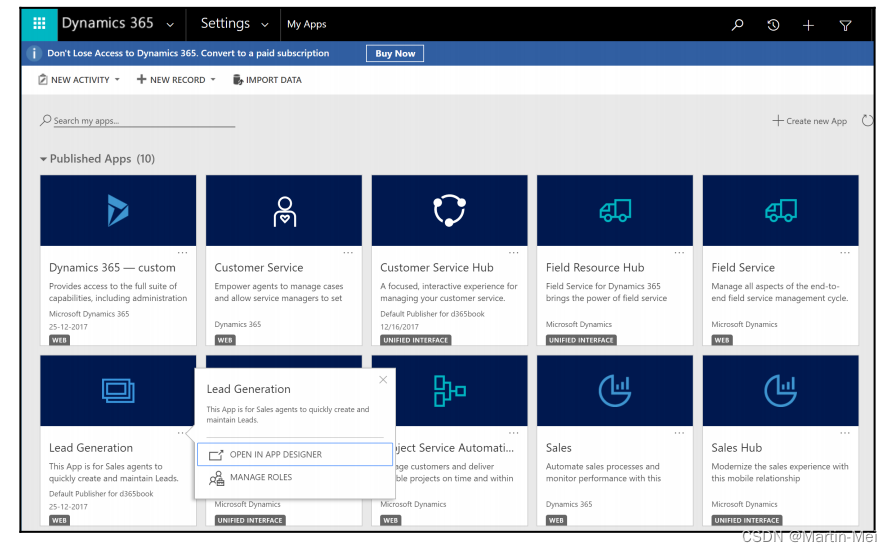892x552 pixels.
Task: Click Sales Hub chart icon tile
Action: pyautogui.click(x=780, y=390)
